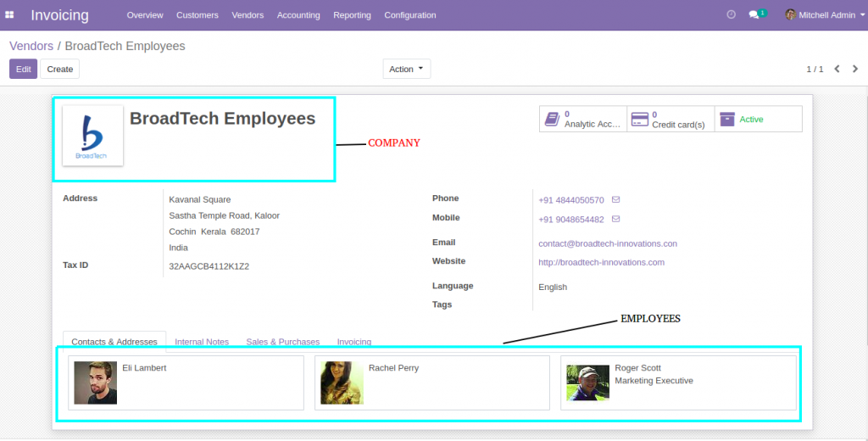Open 0 Analytic Accounts label

pos(593,119)
